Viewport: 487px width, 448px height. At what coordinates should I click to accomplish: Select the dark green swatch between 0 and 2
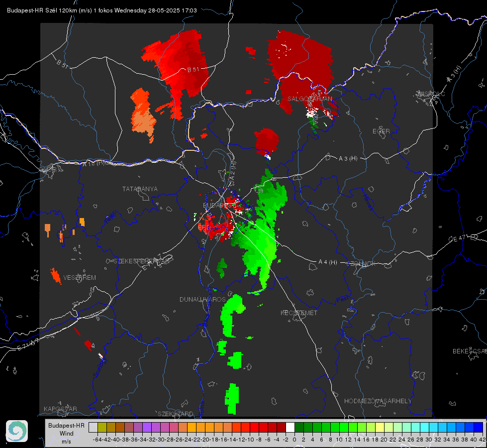tap(299, 427)
